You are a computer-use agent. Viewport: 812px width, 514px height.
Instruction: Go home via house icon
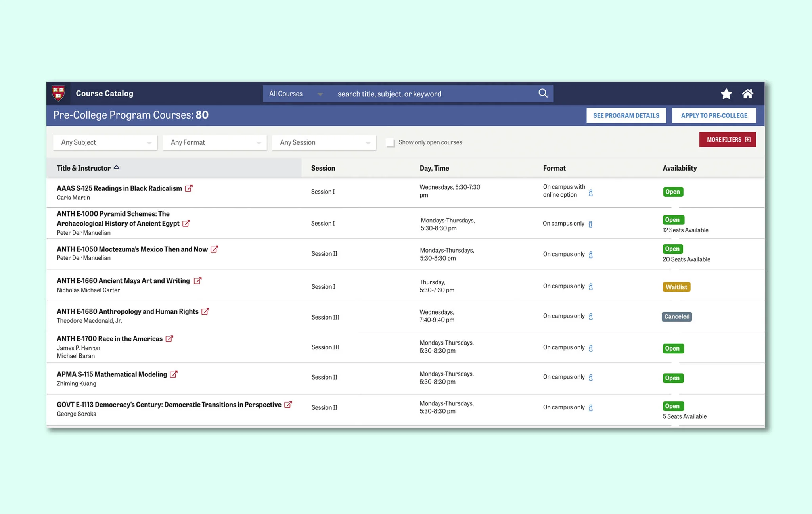click(x=747, y=94)
